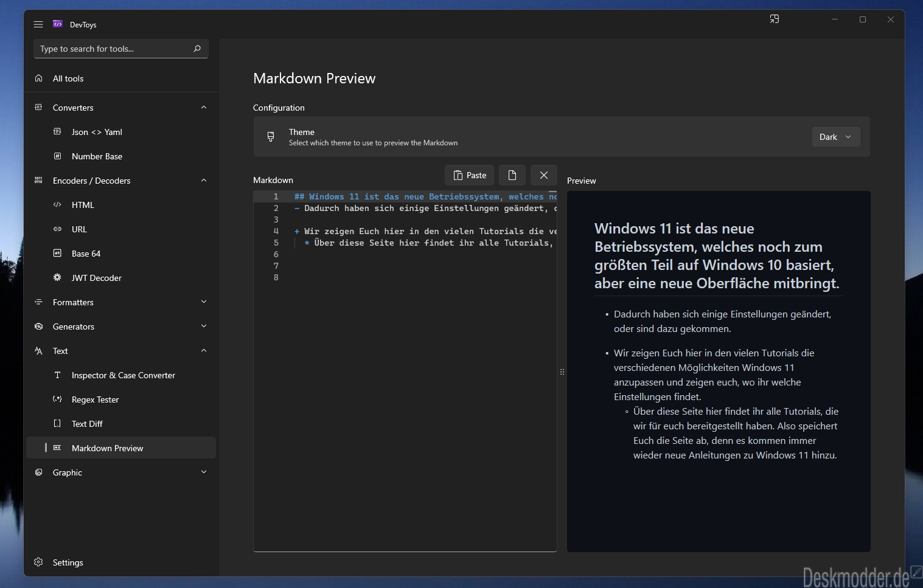
Task: Open Settings page
Action: 121,562
